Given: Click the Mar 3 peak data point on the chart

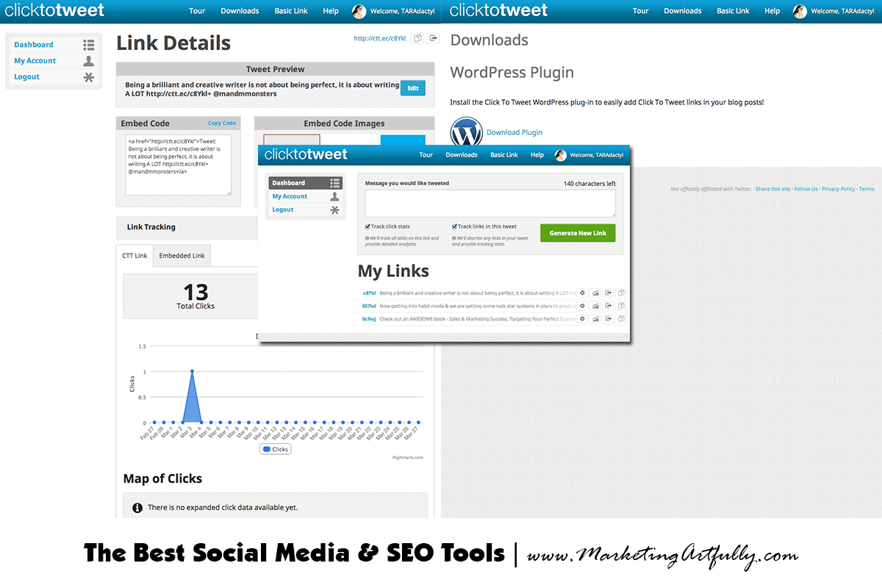Looking at the screenshot, I should tap(192, 371).
